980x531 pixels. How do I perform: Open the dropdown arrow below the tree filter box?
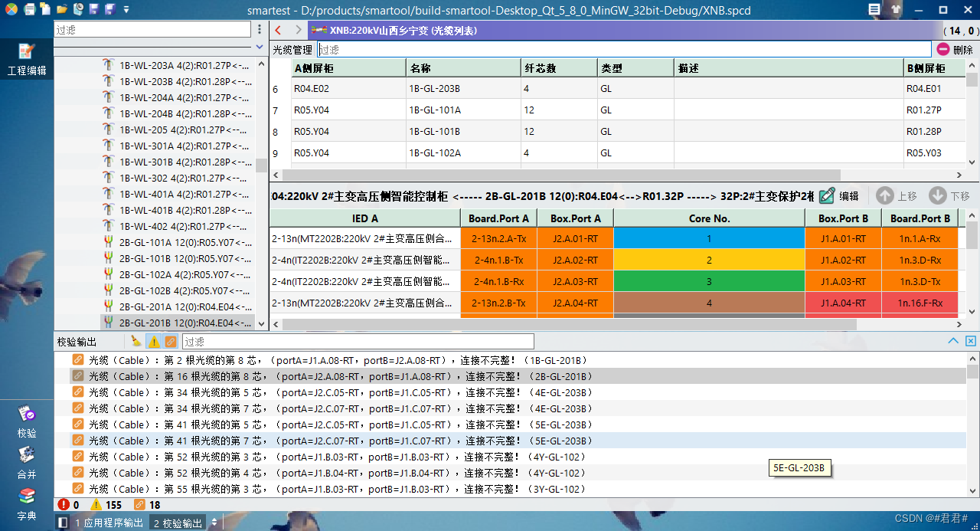[260, 47]
